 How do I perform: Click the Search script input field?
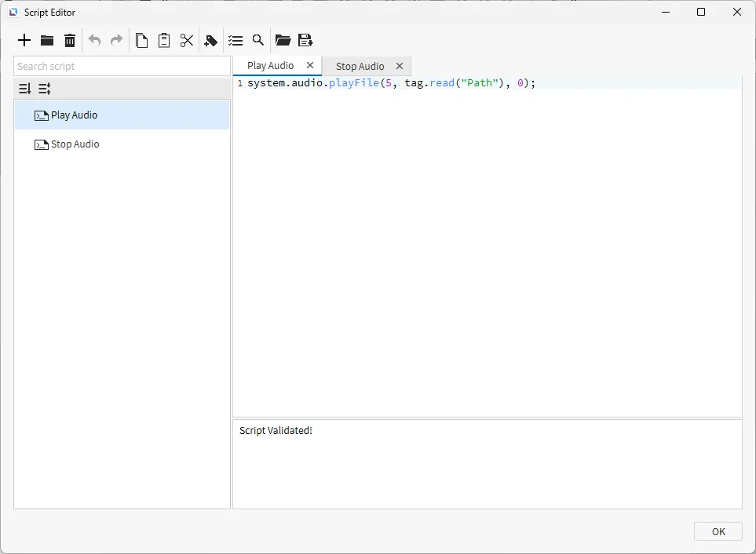click(x=122, y=67)
